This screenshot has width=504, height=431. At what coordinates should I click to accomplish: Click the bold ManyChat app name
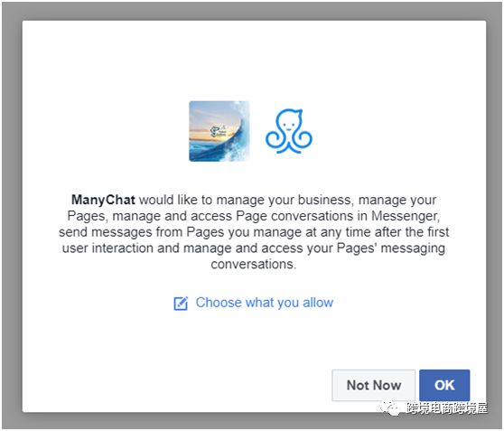tap(103, 200)
